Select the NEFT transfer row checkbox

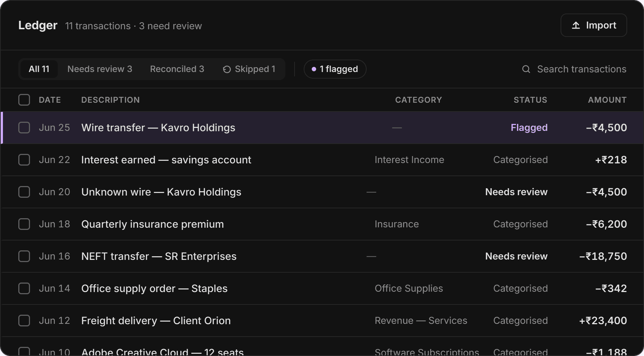[24, 256]
